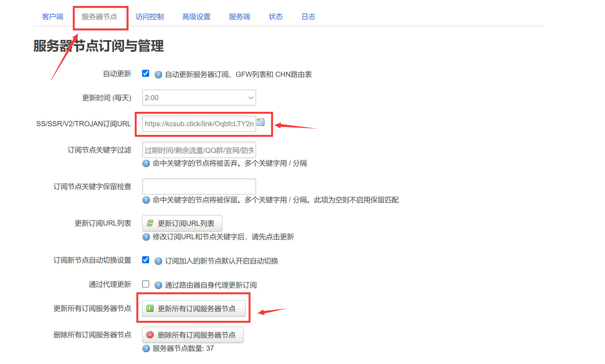Image resolution: width=605 pixels, height=364 pixels.
Task: Click 更新订阅URL列表 button
Action: click(x=182, y=223)
